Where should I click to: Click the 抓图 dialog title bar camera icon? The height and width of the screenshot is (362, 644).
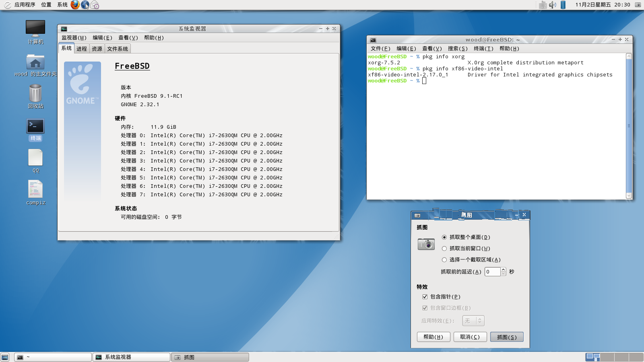pos(417,216)
